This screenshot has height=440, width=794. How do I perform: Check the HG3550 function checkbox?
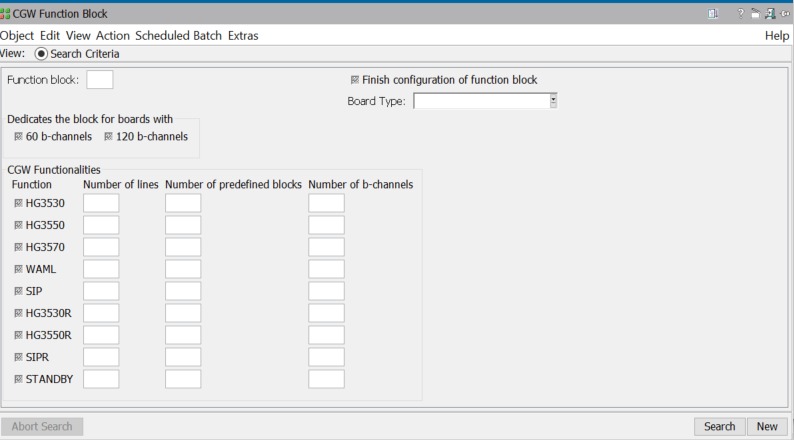tap(19, 225)
